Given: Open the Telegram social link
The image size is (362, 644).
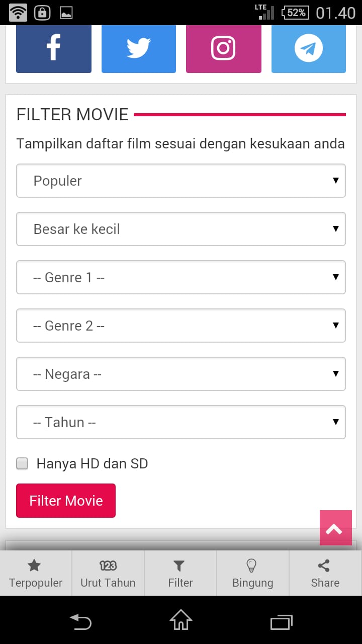Looking at the screenshot, I should click(309, 49).
